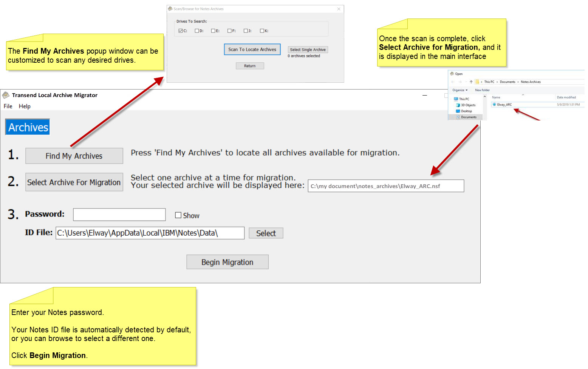Expand the recent locations dropdown in the Open dialog

point(466,82)
